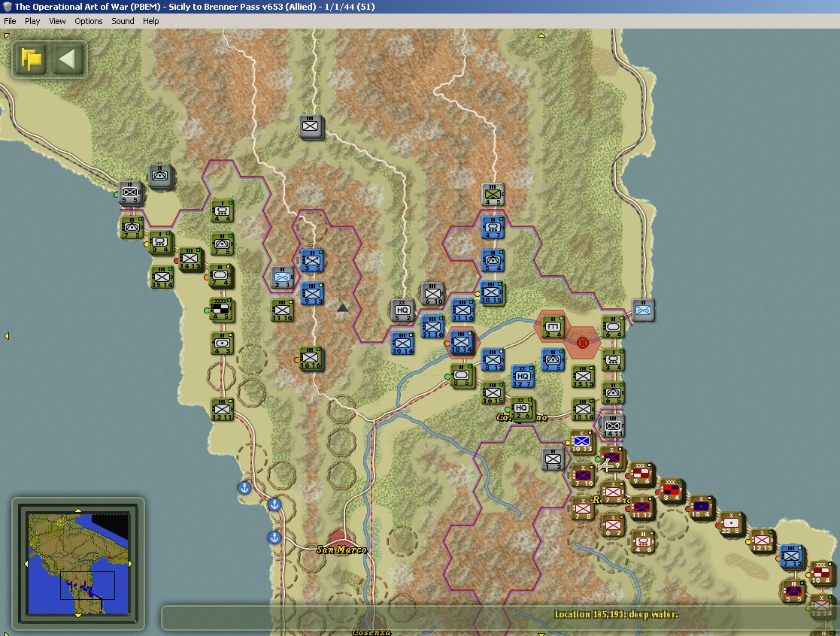The width and height of the screenshot is (840, 636).
Task: Click the yellow map scroll arrow at the left edge
Action: (7, 335)
